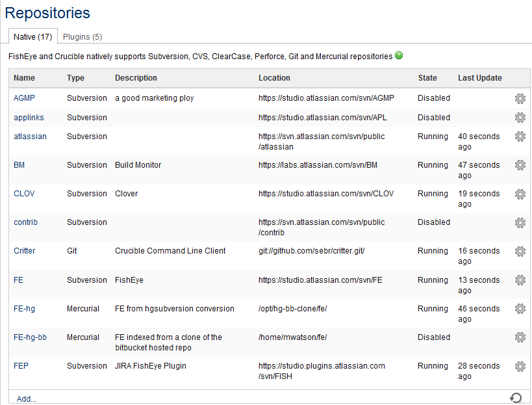Open the applinks repository link
The height and width of the screenshot is (405, 532).
(29, 118)
